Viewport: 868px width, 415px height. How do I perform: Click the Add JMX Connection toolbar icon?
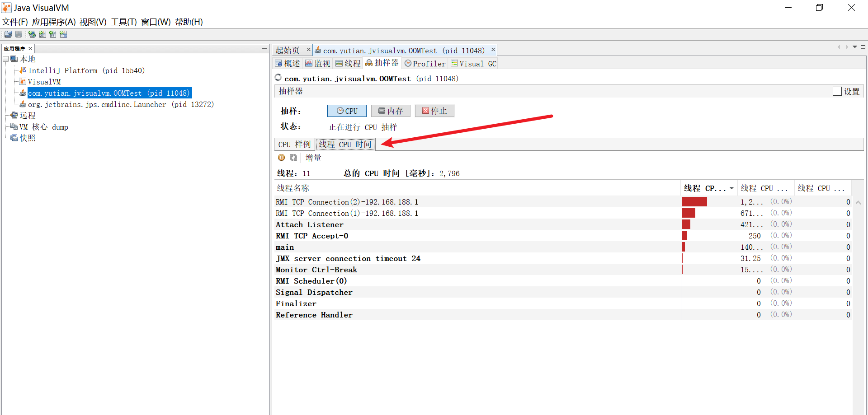42,34
